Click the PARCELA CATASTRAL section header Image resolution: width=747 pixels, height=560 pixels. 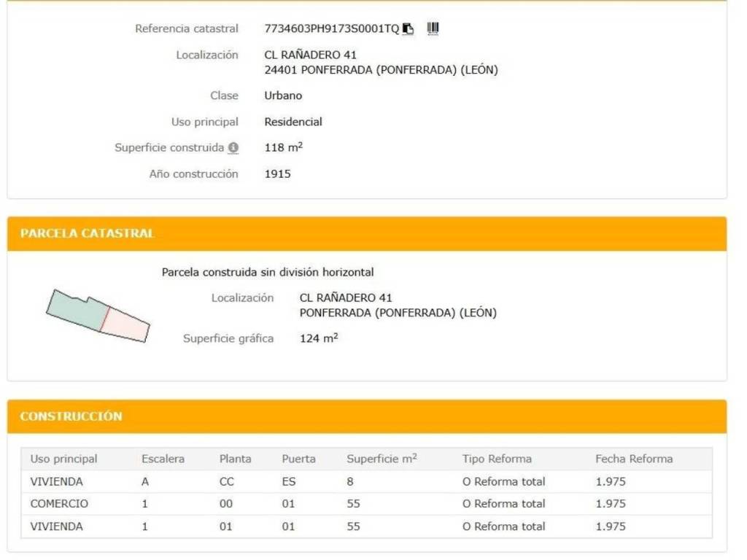88,234
